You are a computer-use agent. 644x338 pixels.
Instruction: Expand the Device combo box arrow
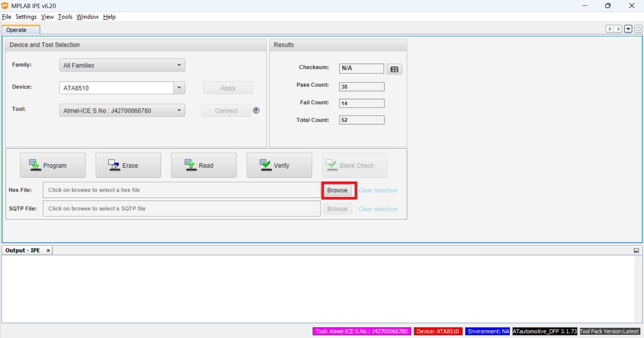[179, 88]
